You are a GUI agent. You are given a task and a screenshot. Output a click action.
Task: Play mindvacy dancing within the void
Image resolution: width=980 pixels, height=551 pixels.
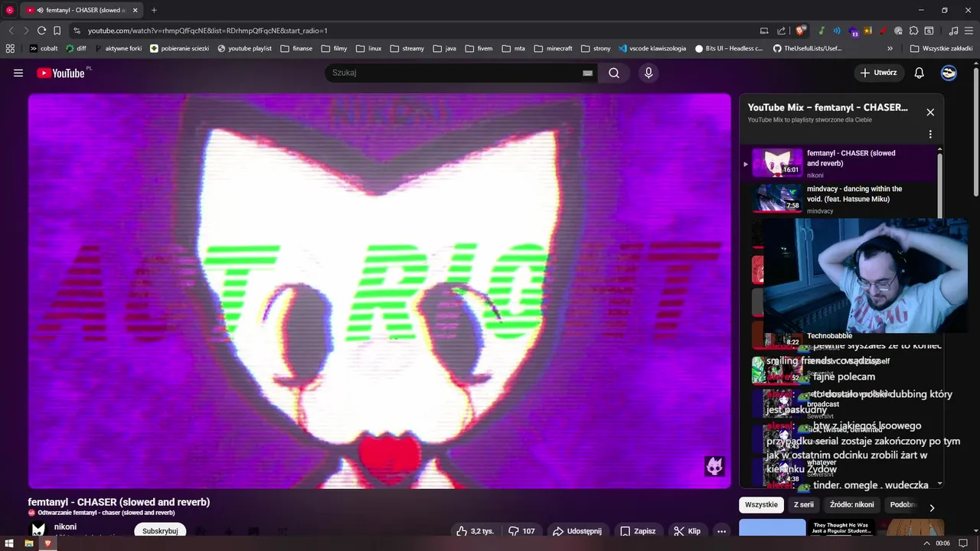844,199
